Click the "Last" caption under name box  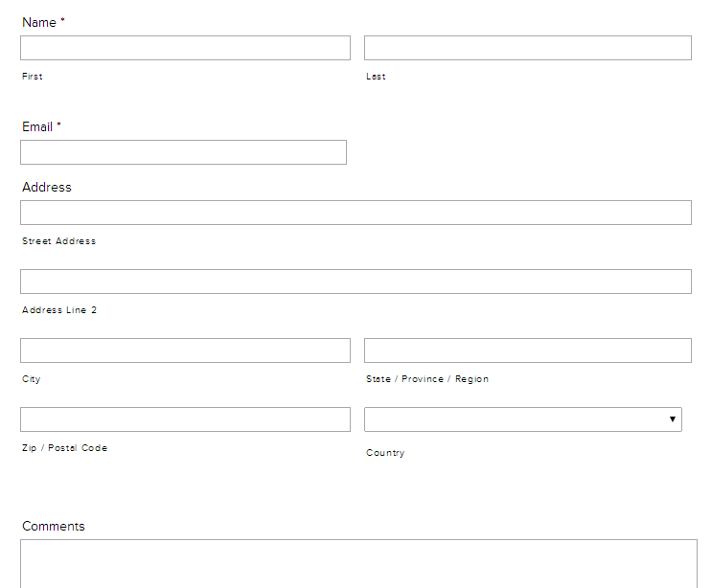tap(376, 77)
